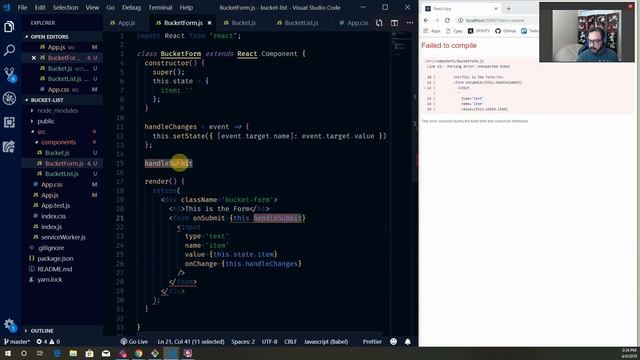640x360 pixels.
Task: Change encoding via UTF-8 status item
Action: pyautogui.click(x=269, y=342)
